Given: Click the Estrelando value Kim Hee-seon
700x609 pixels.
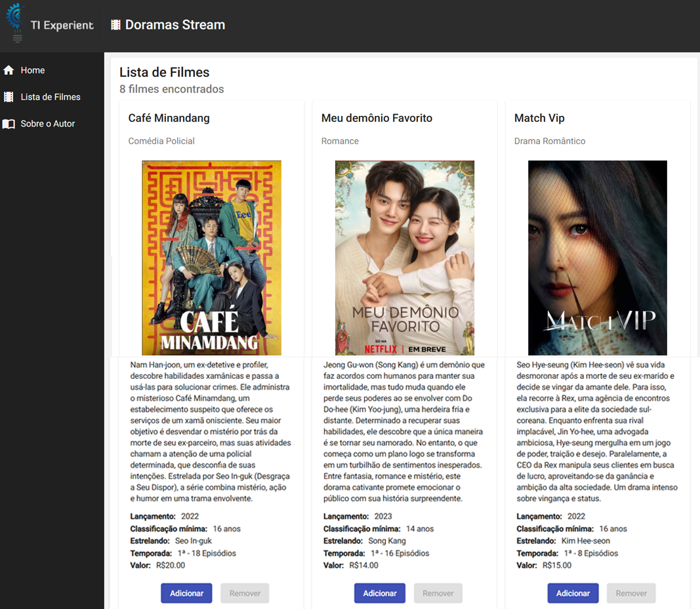Looking at the screenshot, I should click(x=586, y=541).
